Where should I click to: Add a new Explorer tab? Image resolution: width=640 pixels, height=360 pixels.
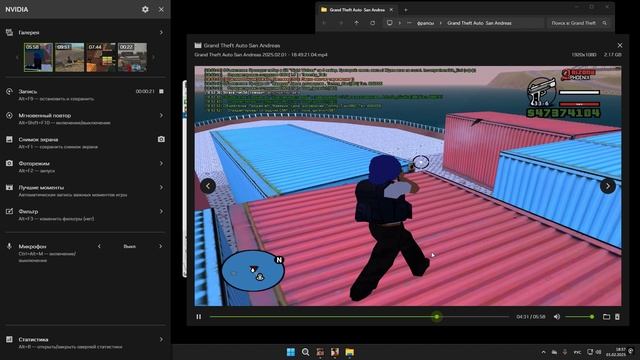(x=406, y=10)
